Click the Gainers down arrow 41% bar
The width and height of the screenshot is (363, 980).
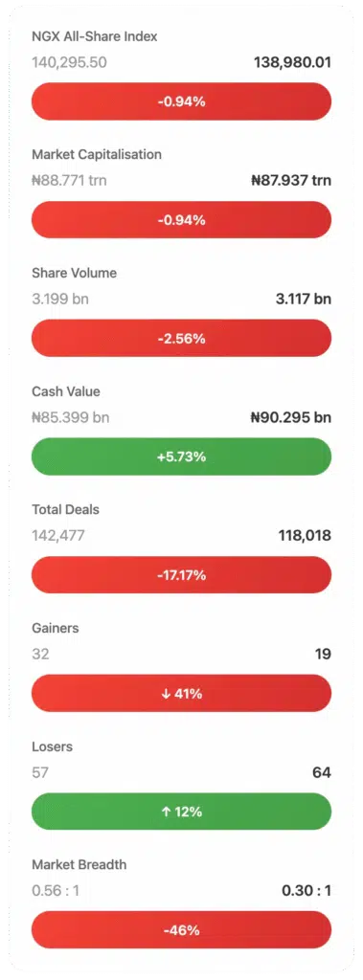(x=182, y=693)
